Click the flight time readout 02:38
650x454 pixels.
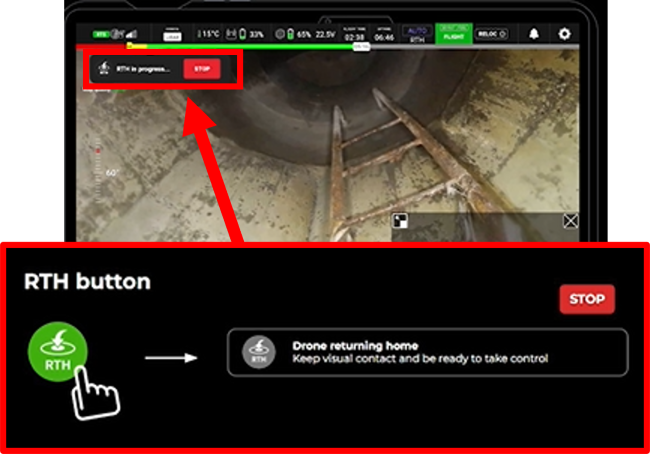click(x=354, y=36)
